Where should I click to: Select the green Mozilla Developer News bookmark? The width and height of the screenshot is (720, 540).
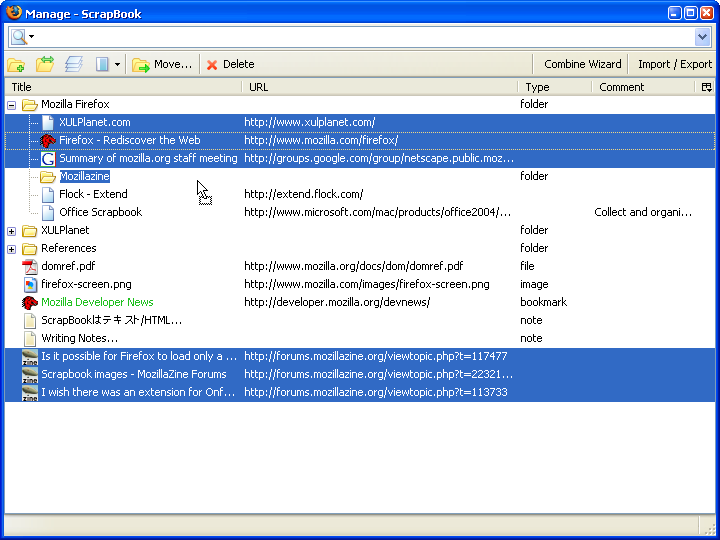(x=97, y=302)
